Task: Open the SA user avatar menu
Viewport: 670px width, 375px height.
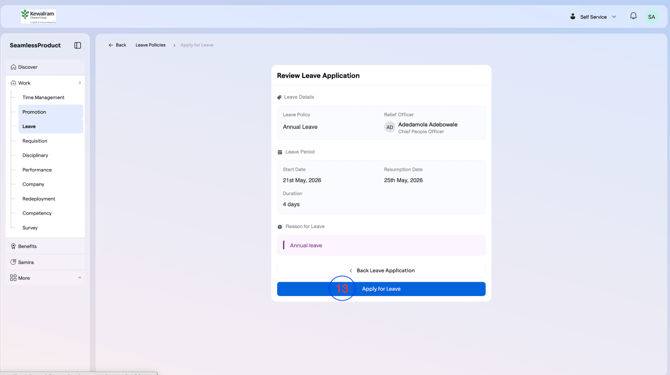Action: [651, 17]
